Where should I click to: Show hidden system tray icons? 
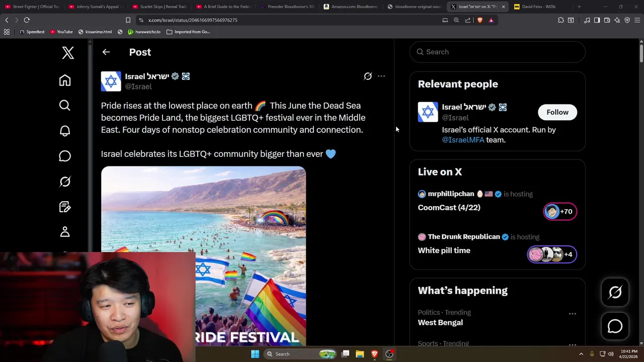point(581,354)
